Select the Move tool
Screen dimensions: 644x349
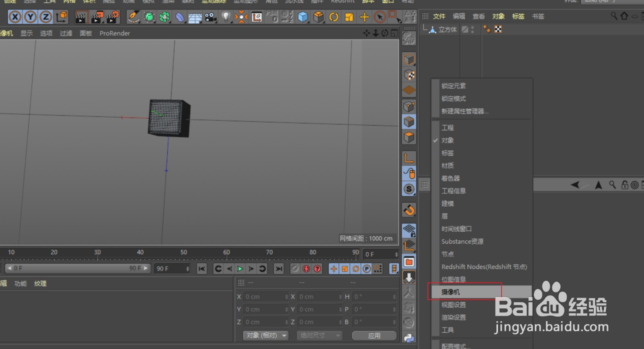(364, 17)
